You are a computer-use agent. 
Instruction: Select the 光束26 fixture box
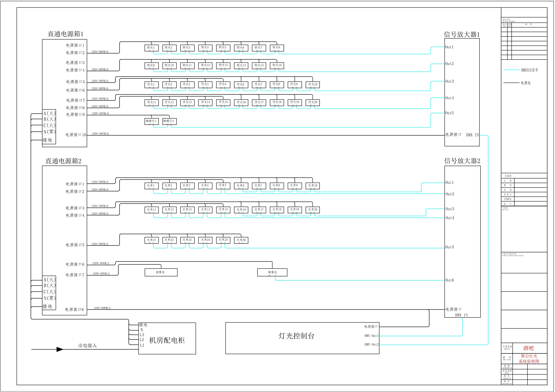pos(241,240)
